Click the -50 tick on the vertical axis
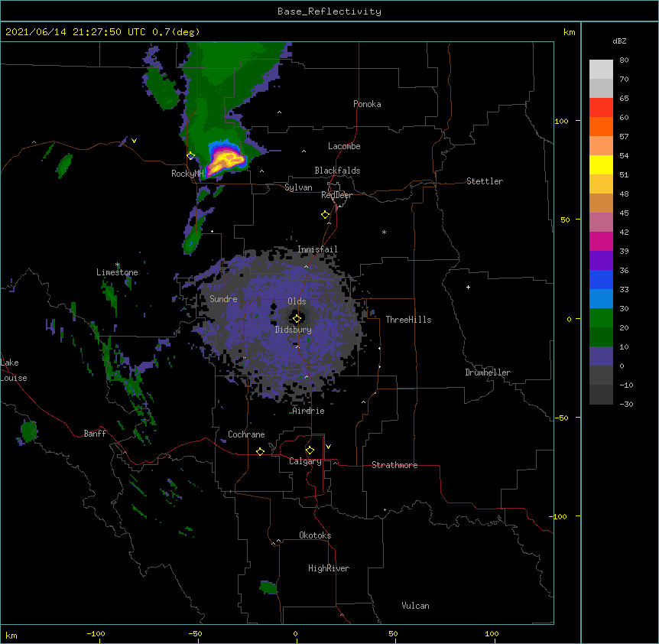659x644 pixels. tap(561, 418)
